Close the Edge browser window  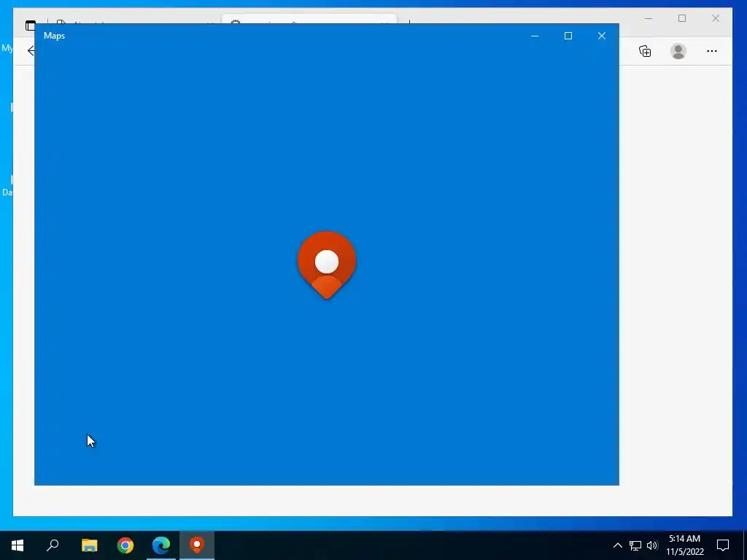pyautogui.click(x=716, y=18)
